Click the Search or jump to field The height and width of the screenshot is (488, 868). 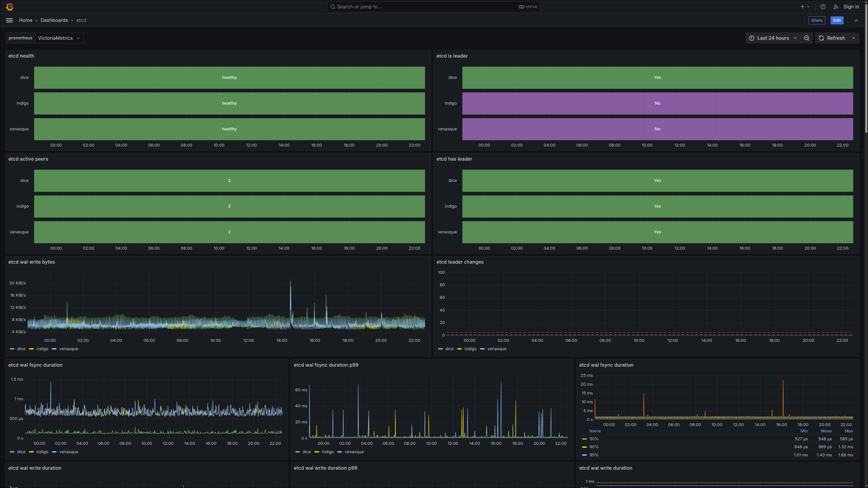[433, 7]
